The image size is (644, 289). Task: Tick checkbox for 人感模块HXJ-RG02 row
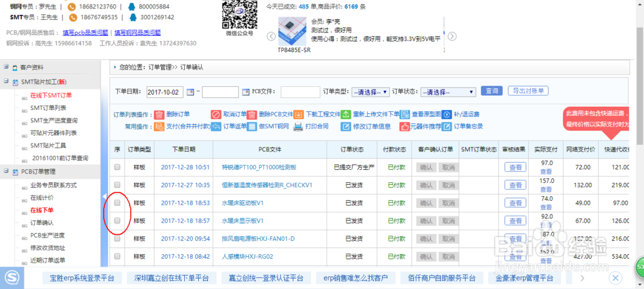(x=117, y=256)
